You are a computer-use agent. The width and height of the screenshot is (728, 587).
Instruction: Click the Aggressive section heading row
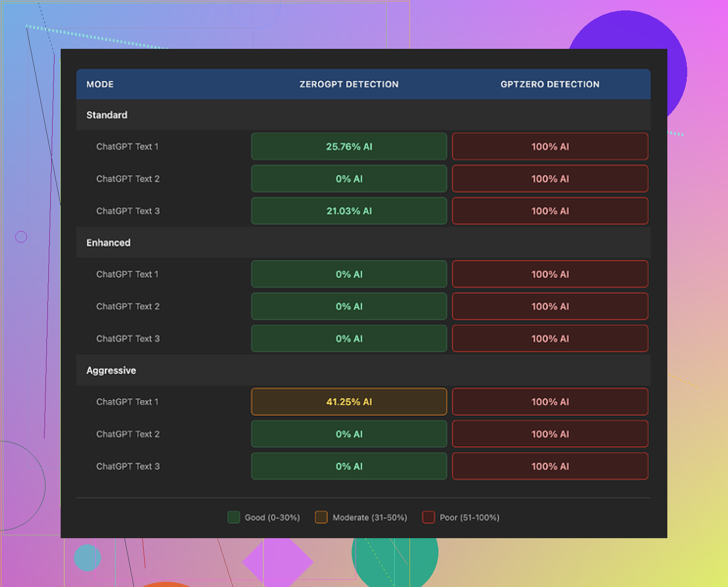pos(111,370)
